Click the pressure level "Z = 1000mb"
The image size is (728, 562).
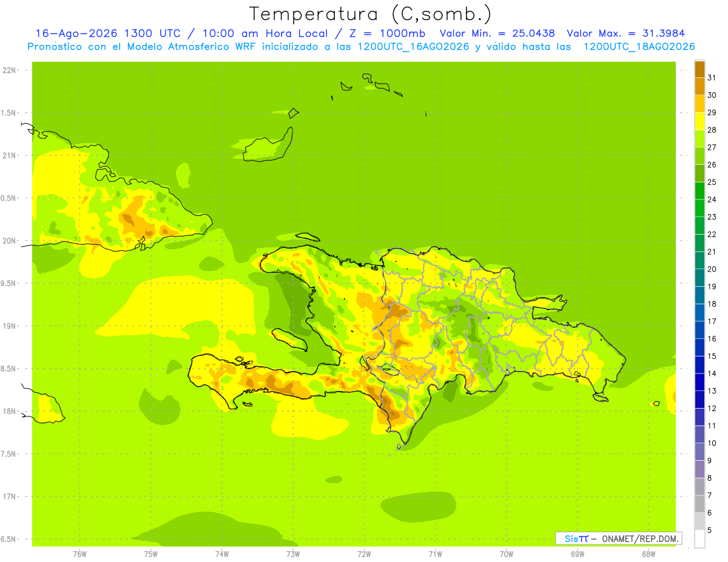coord(387,33)
